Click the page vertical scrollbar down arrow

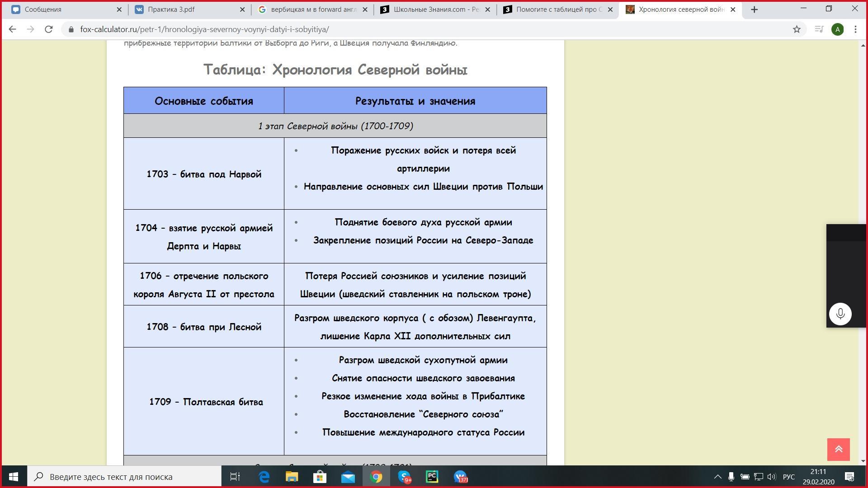(x=863, y=461)
